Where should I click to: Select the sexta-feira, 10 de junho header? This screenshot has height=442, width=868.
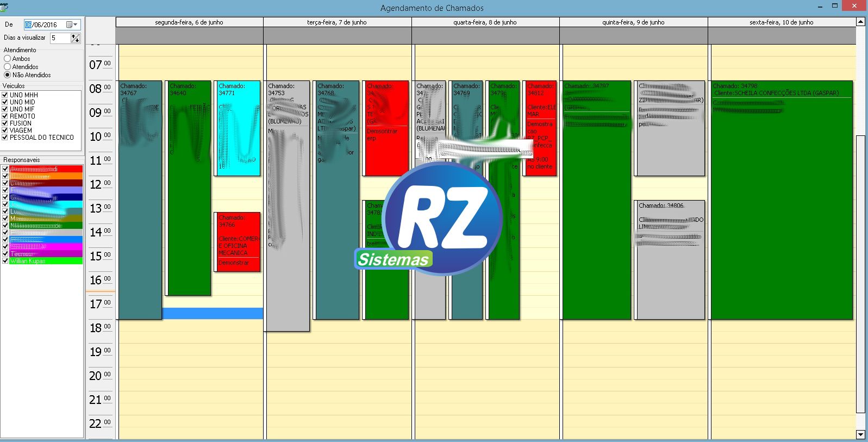tap(782, 22)
